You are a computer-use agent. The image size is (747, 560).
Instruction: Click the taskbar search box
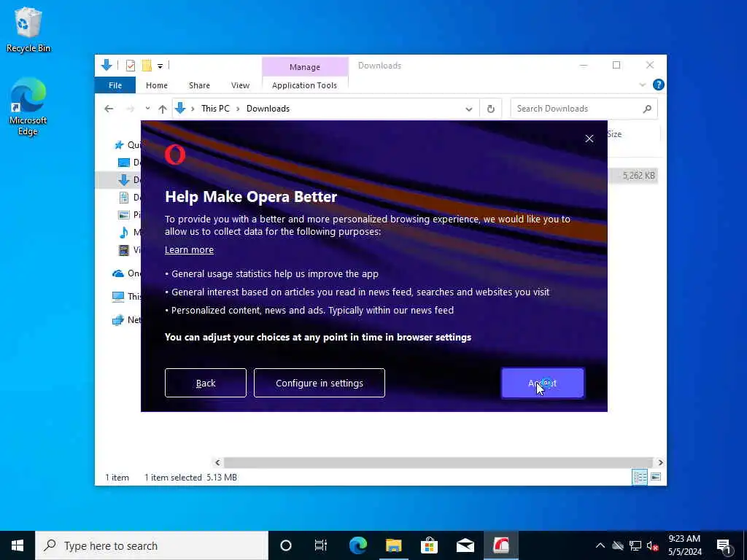click(x=152, y=545)
